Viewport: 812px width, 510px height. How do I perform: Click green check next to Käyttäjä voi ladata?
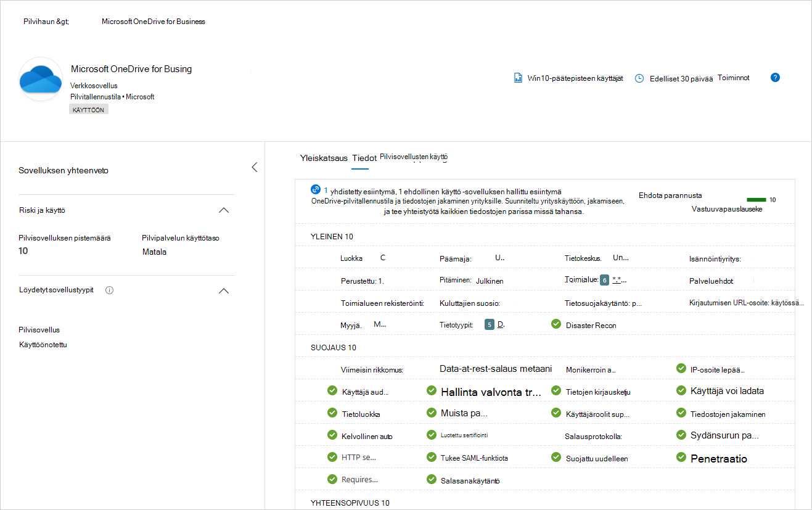[x=681, y=390]
